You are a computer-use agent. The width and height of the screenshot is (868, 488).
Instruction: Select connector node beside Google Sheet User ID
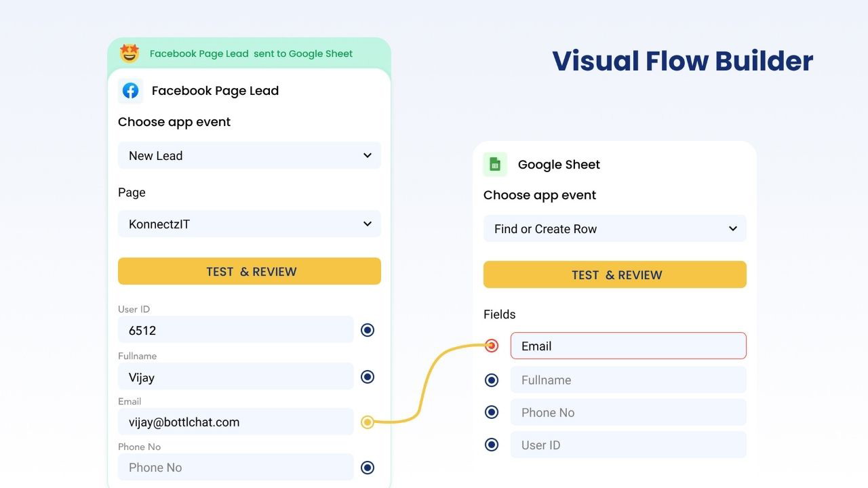click(x=492, y=445)
